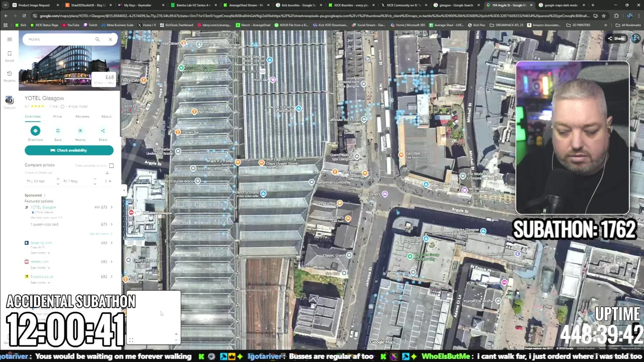
Task: Click the chevron next to Hotels.com £82
Action: pos(111,261)
